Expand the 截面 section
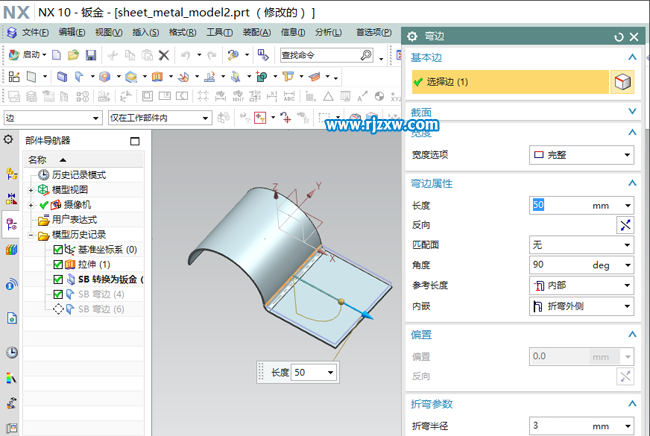This screenshot has width=650, height=436. 632,111
